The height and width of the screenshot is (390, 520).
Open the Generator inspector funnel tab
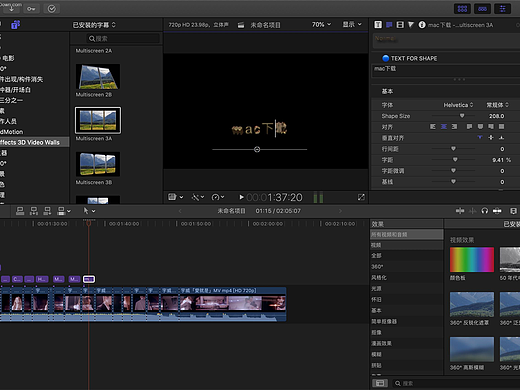pos(411,25)
